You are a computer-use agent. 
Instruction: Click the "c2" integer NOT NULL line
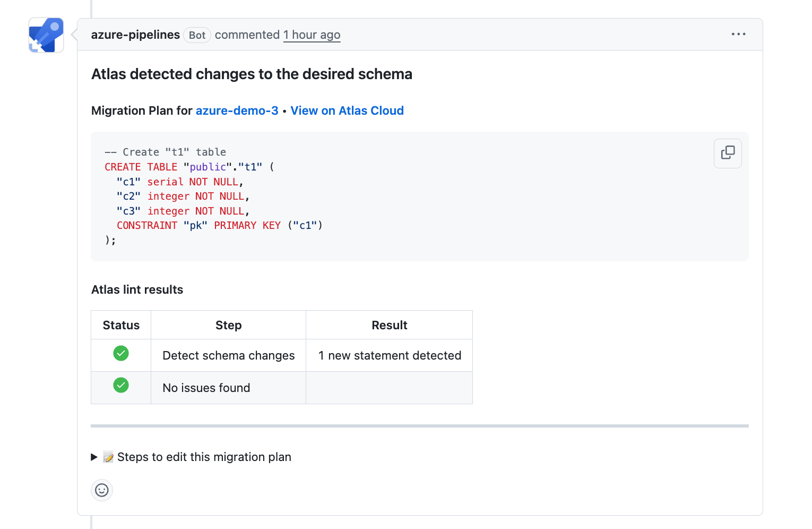183,196
